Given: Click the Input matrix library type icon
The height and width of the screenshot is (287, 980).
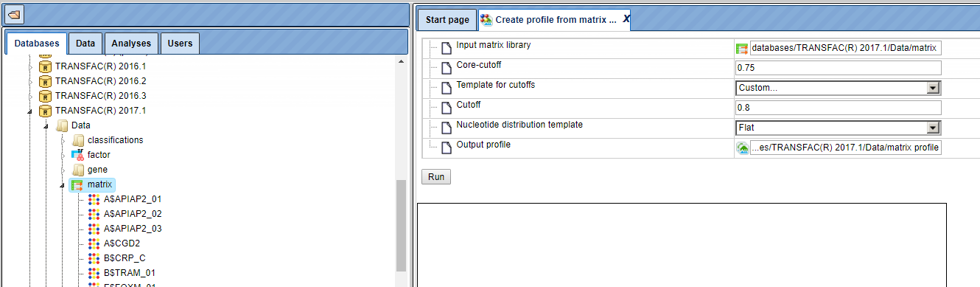Looking at the screenshot, I should point(742,49).
